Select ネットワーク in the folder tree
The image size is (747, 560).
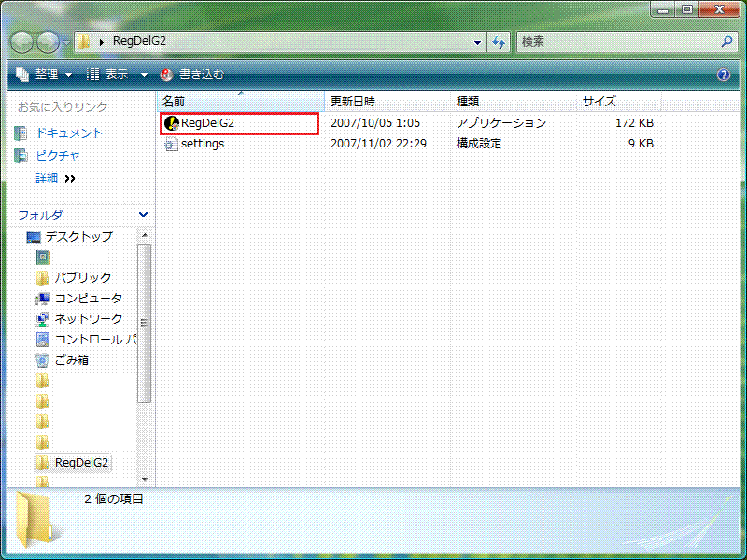click(x=89, y=318)
